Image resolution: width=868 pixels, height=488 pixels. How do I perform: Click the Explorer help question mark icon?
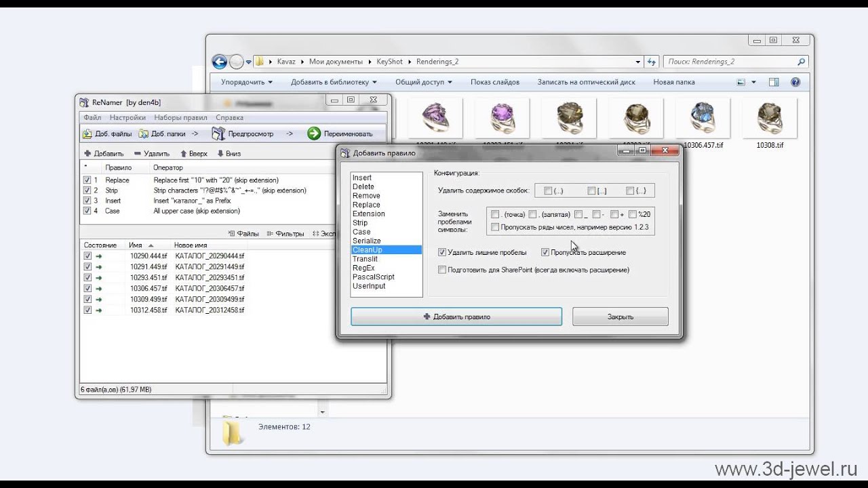click(795, 82)
